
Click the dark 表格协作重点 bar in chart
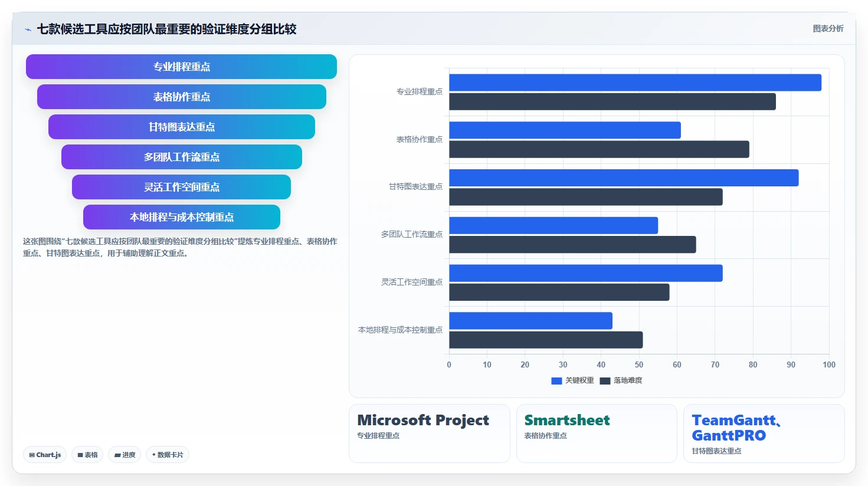click(599, 149)
